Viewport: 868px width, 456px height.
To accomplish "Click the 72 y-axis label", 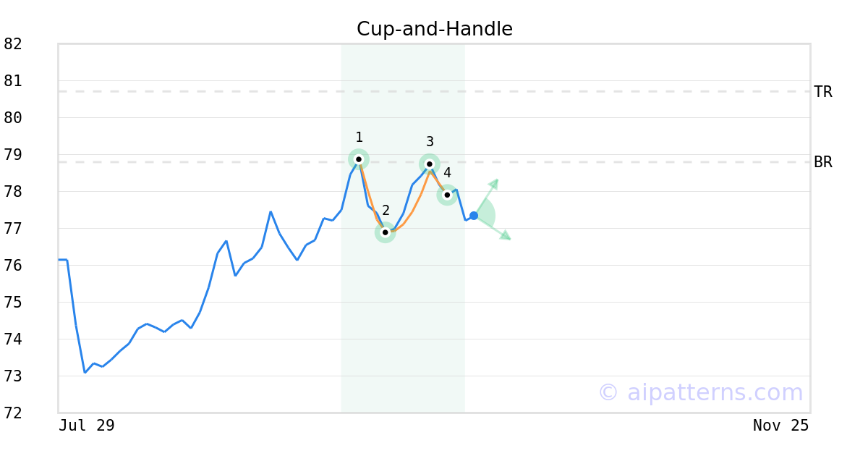I will (13, 413).
